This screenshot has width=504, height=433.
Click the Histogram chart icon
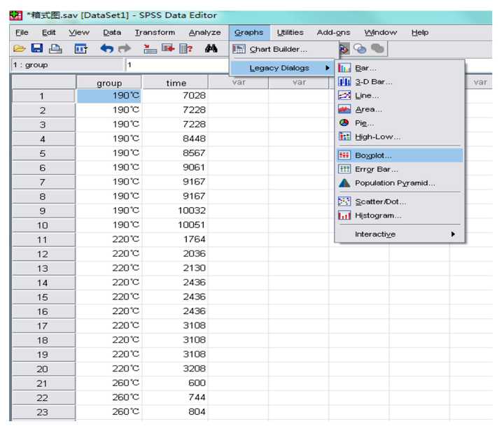click(x=344, y=215)
